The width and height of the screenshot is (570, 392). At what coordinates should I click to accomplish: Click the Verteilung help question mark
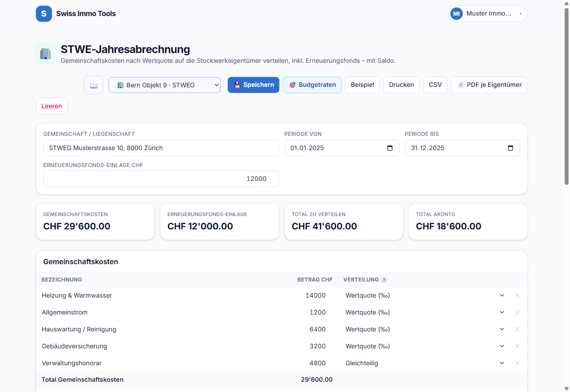point(384,280)
